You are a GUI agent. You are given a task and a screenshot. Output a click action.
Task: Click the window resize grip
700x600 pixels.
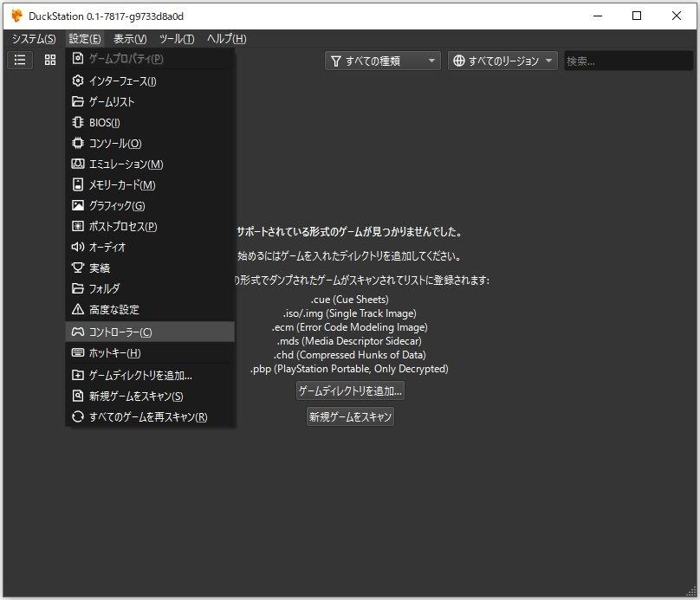[x=690, y=591]
